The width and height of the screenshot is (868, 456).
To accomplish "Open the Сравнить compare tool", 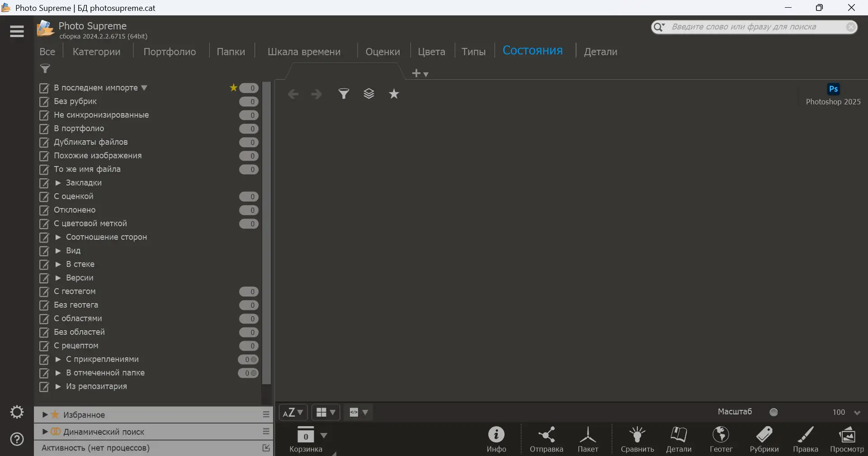I will [x=637, y=439].
